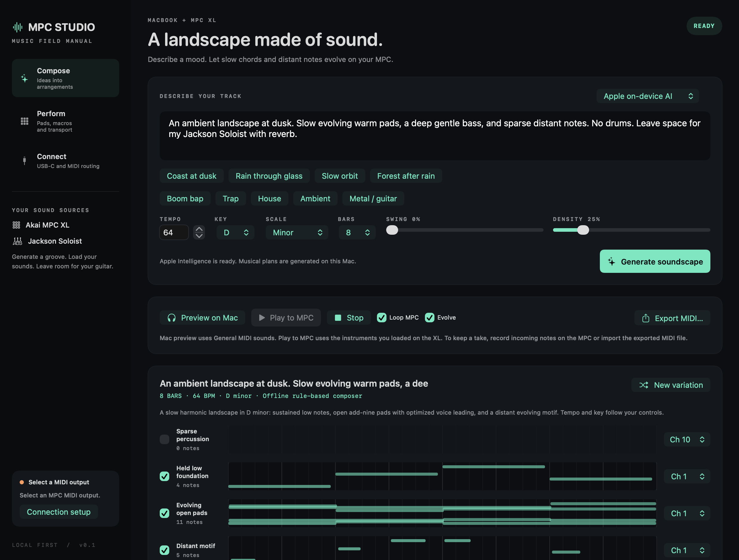Viewport: 739px width, 560px height.
Task: Switch to the Connect section
Action: 66,161
